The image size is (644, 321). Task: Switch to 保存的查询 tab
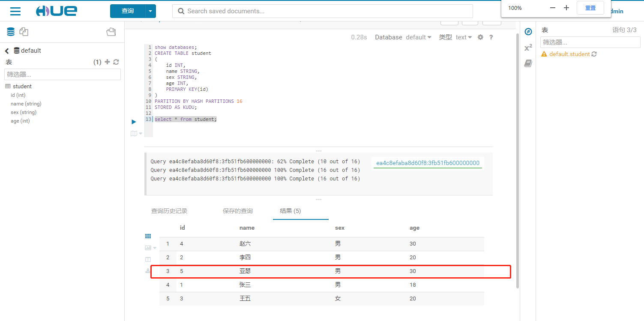tap(238, 211)
